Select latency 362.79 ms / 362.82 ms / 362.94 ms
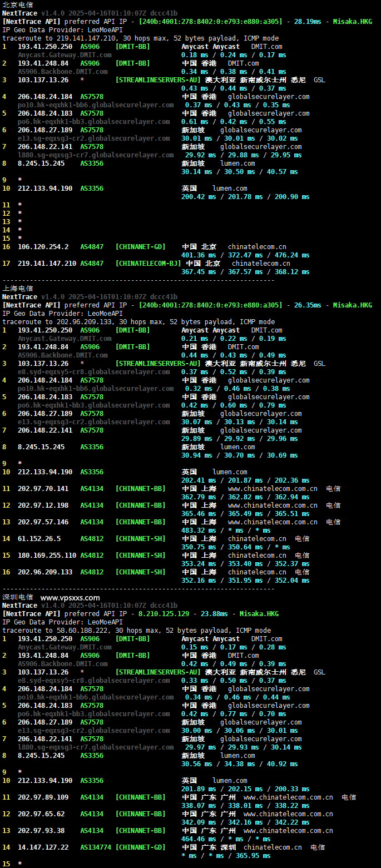The width and height of the screenshot is (381, 868). [x=245, y=497]
